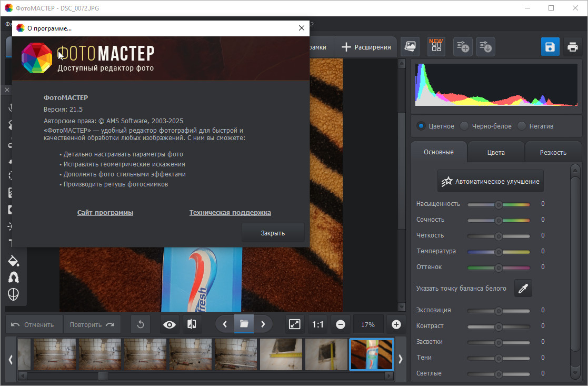The width and height of the screenshot is (588, 386).
Task: Select the Черно-белое radio button
Action: click(x=464, y=126)
